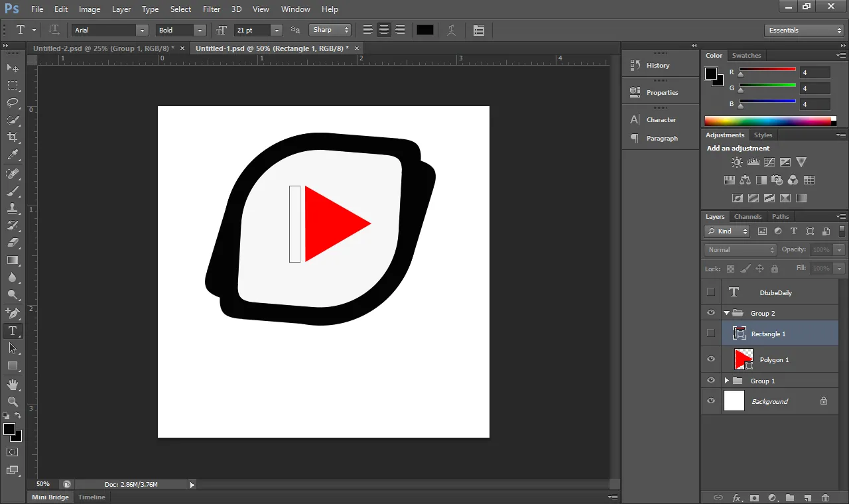Viewport: 849px width, 504px height.
Task: Show the Rectangle 1 layer
Action: [711, 333]
